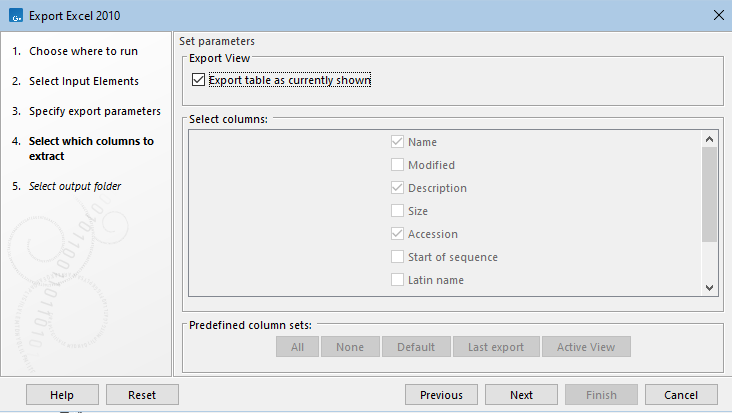Check the Size column checkbox

[398, 211]
